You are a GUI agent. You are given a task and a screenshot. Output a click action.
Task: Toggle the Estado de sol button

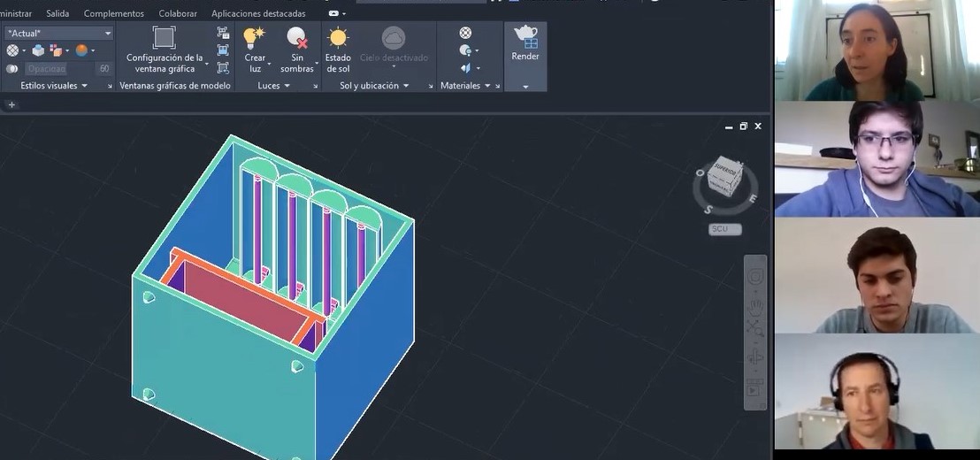tap(338, 49)
